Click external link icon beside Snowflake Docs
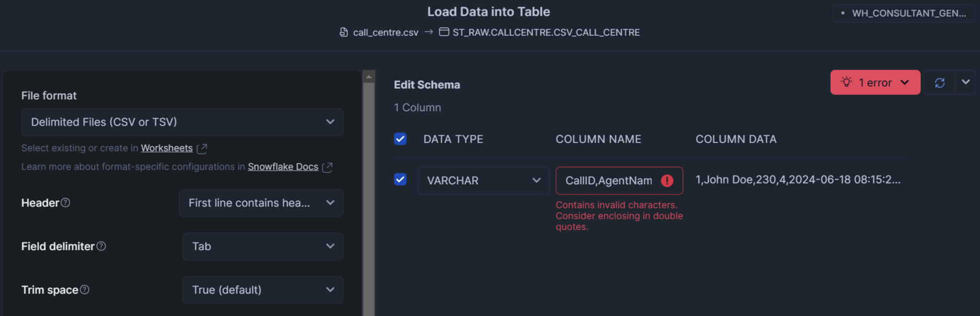Image resolution: width=980 pixels, height=316 pixels. tap(327, 167)
